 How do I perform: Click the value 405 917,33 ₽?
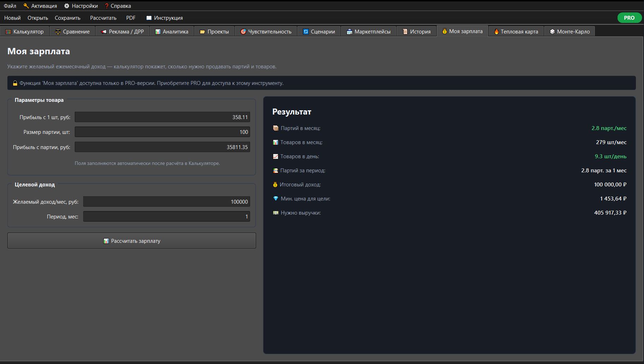pos(610,212)
